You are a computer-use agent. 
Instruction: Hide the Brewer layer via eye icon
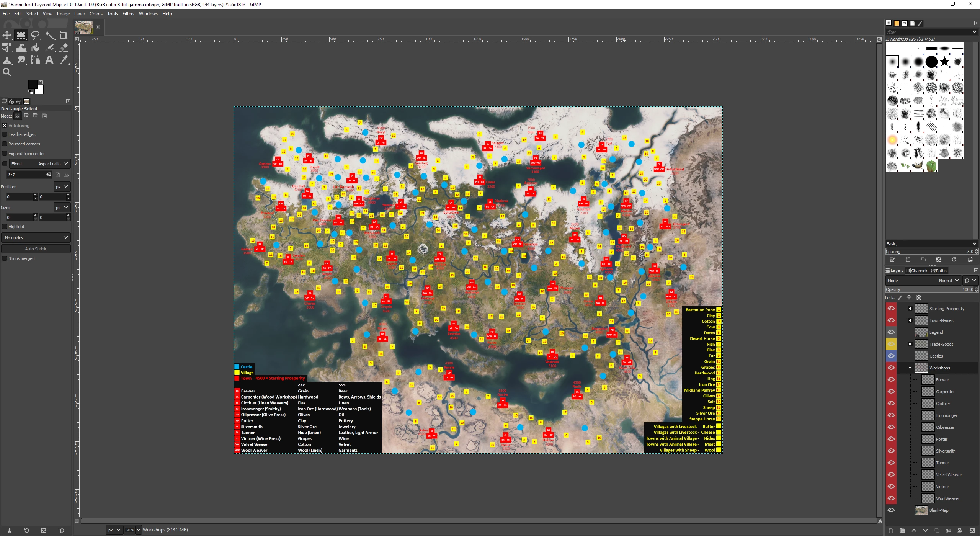[x=891, y=379]
